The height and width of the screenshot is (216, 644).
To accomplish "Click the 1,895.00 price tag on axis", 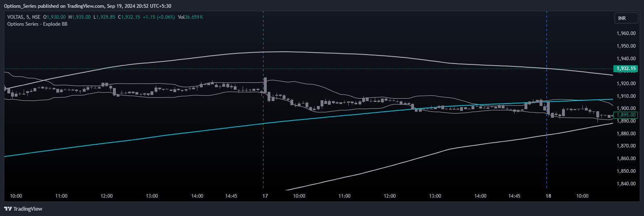I will coord(626,115).
